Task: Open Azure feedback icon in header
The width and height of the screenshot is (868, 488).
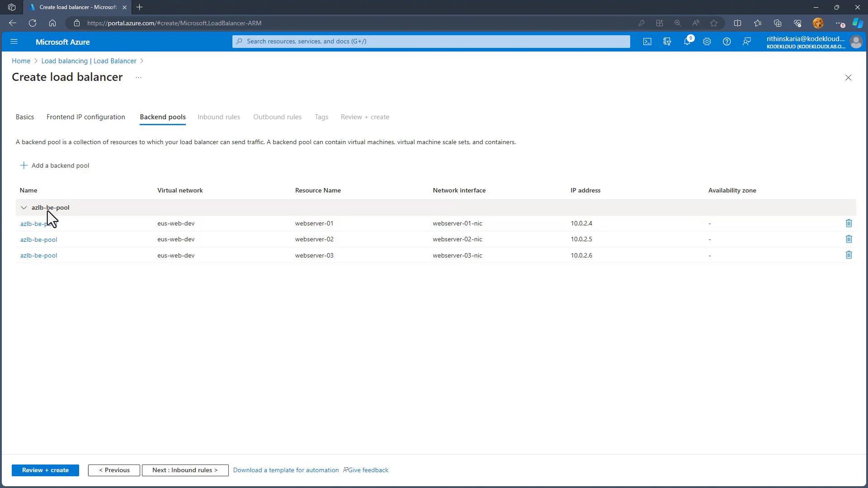Action: tap(747, 42)
